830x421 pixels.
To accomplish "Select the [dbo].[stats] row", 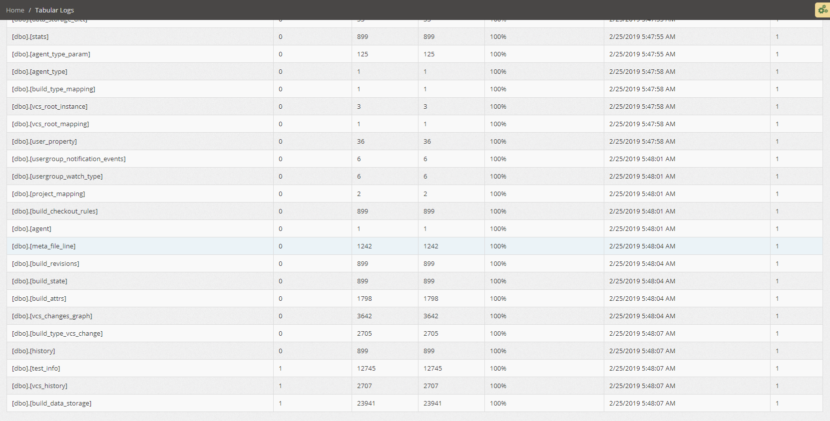I will click(x=29, y=36).
